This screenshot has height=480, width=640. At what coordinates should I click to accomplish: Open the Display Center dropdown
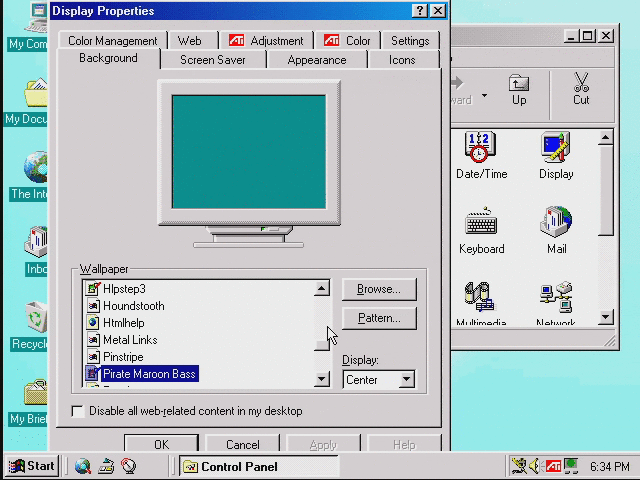407,380
